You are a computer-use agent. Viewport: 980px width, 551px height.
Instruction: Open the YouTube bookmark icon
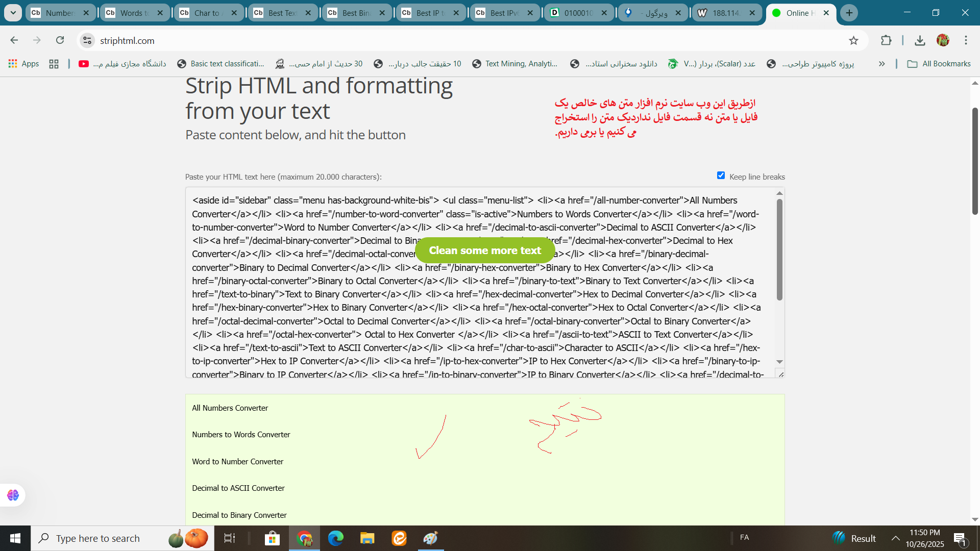pyautogui.click(x=83, y=63)
